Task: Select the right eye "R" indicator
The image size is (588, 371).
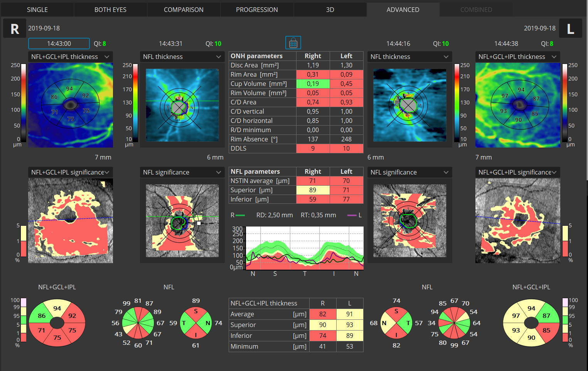Action: (x=14, y=28)
